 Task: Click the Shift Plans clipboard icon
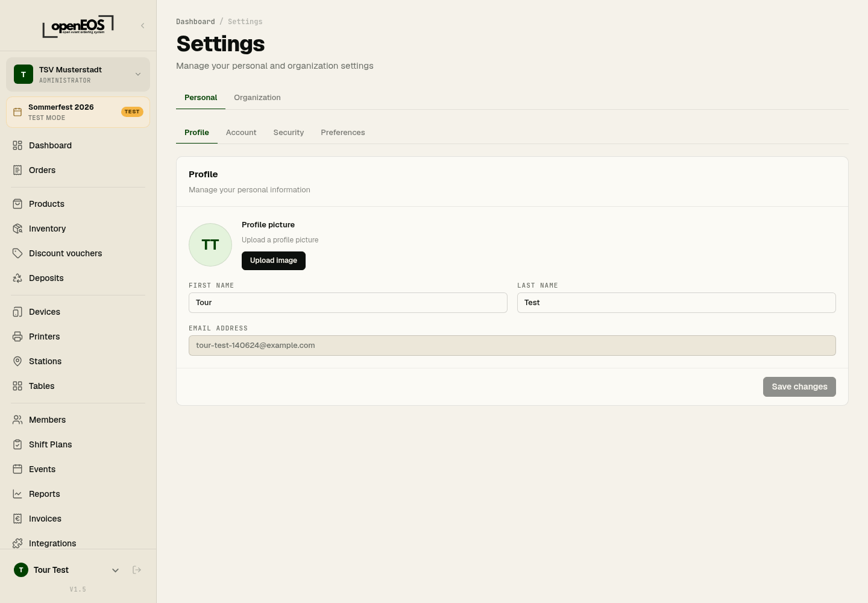[x=17, y=444]
